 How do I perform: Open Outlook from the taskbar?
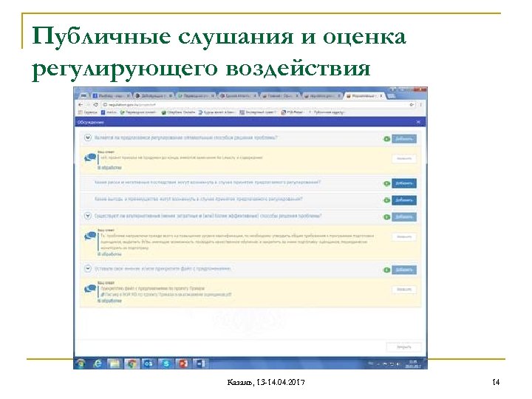pyautogui.click(x=149, y=364)
